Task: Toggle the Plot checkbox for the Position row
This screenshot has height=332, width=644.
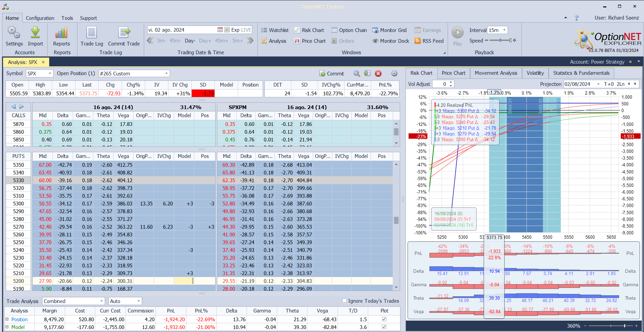Action: click(x=384, y=319)
